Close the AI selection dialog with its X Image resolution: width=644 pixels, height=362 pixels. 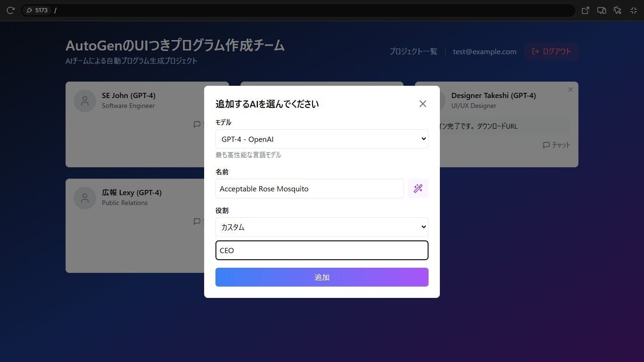tap(422, 104)
